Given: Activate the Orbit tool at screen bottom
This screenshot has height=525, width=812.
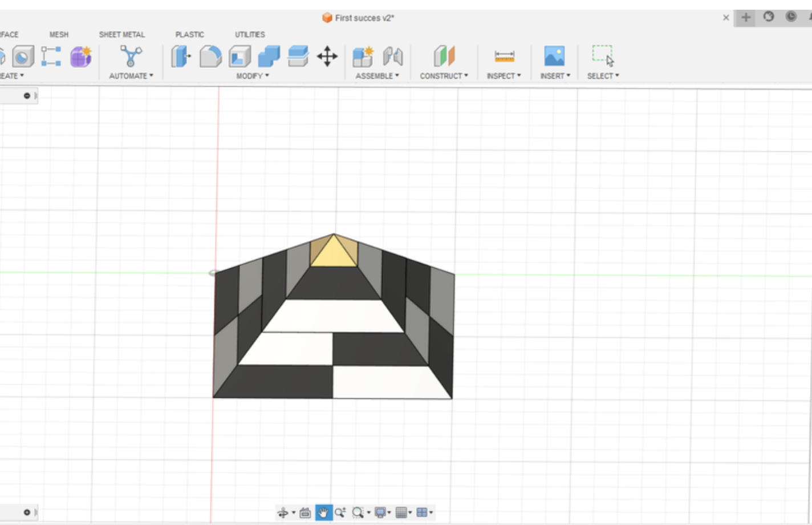Looking at the screenshot, I should coord(283,512).
